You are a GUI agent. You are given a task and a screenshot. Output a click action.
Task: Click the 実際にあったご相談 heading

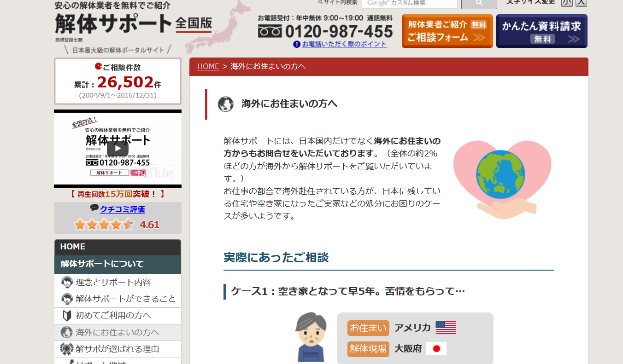click(x=276, y=258)
